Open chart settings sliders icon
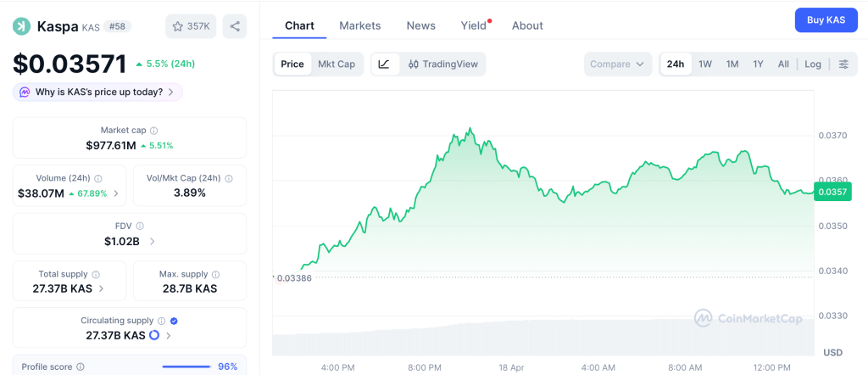 [x=843, y=64]
